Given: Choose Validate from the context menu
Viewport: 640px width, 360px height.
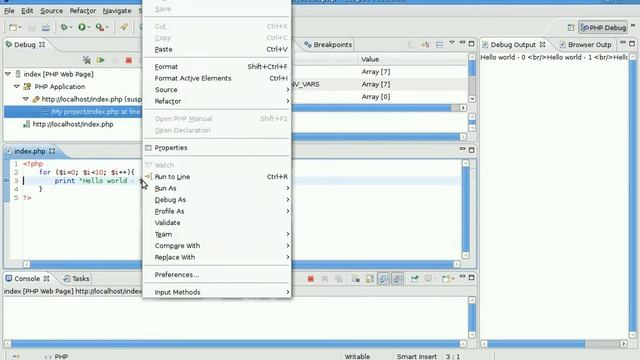Looking at the screenshot, I should 217,222.
